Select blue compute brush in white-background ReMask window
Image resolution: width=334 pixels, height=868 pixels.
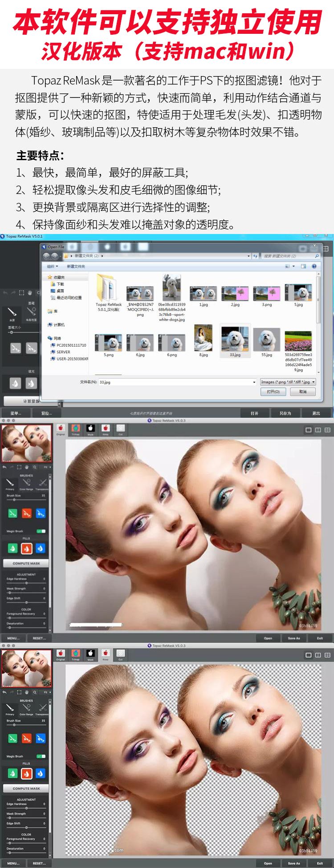(x=41, y=513)
